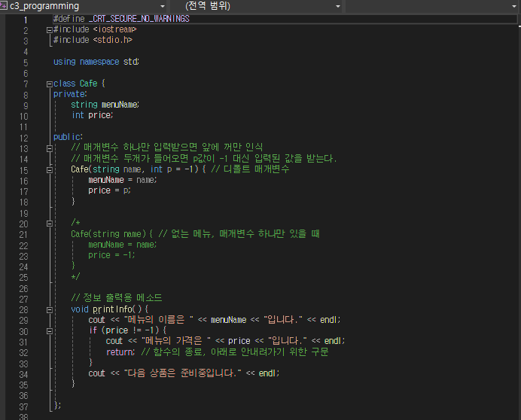
Task: Click 'if (price != -1)' condition
Action: (x=124, y=330)
